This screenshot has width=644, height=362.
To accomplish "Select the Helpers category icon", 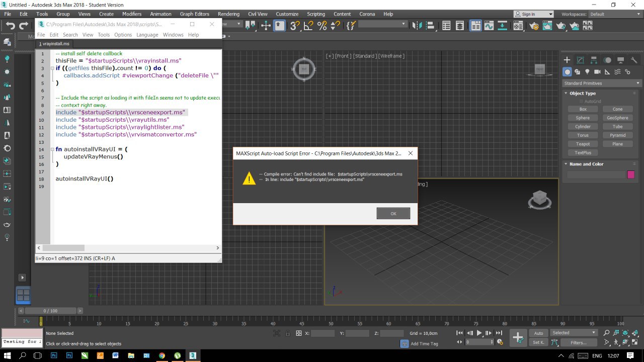I will point(607,72).
